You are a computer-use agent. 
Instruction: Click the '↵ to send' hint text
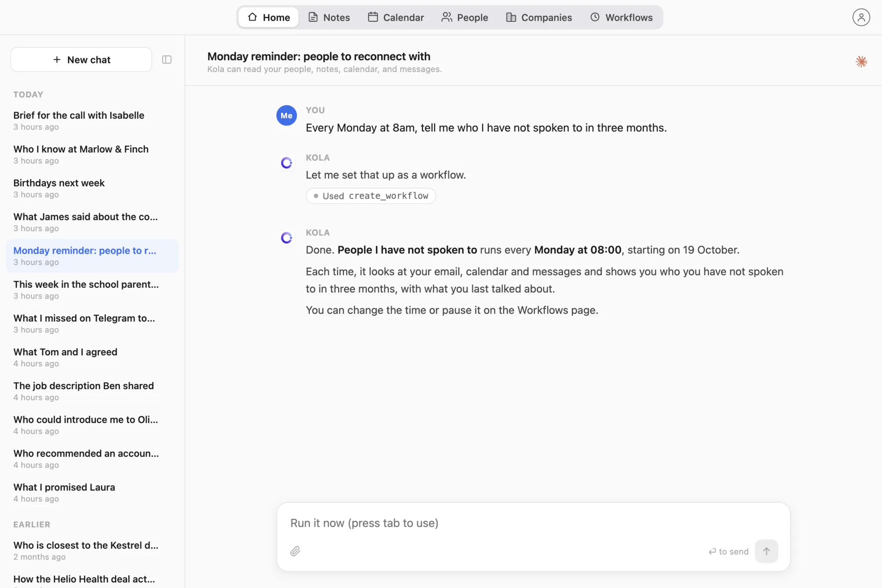point(728,552)
